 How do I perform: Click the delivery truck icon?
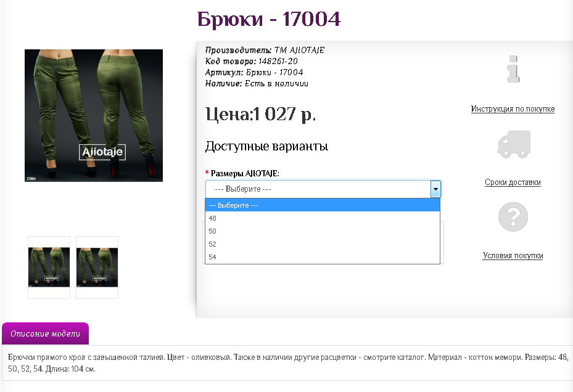(x=513, y=144)
